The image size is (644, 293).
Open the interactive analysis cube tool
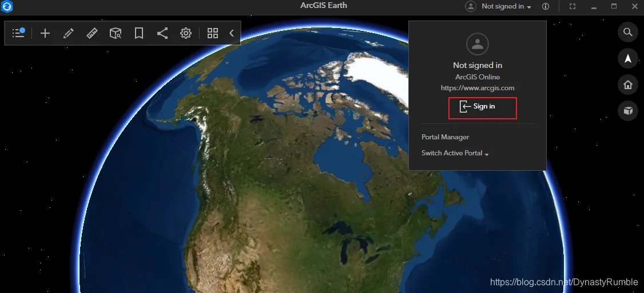tap(116, 33)
